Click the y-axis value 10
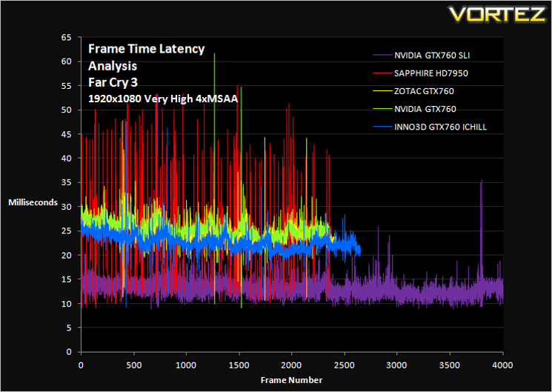Viewport: 552px width, 392px height. point(66,304)
